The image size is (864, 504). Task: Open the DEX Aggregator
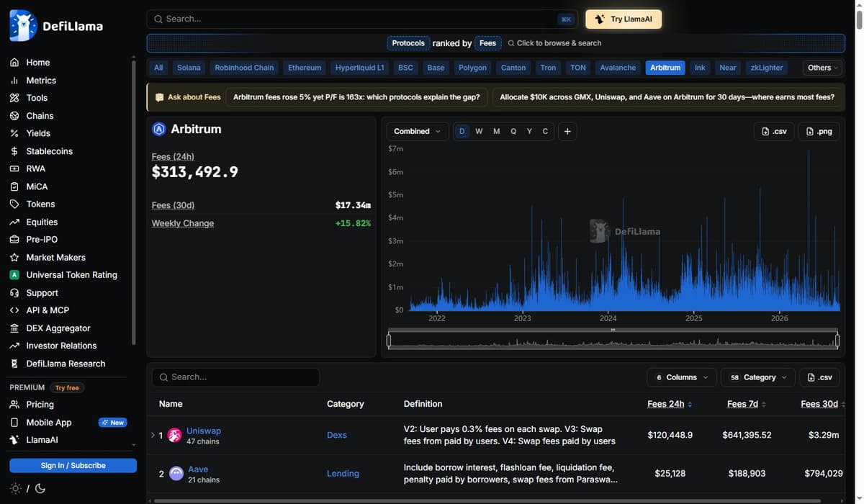coord(58,328)
